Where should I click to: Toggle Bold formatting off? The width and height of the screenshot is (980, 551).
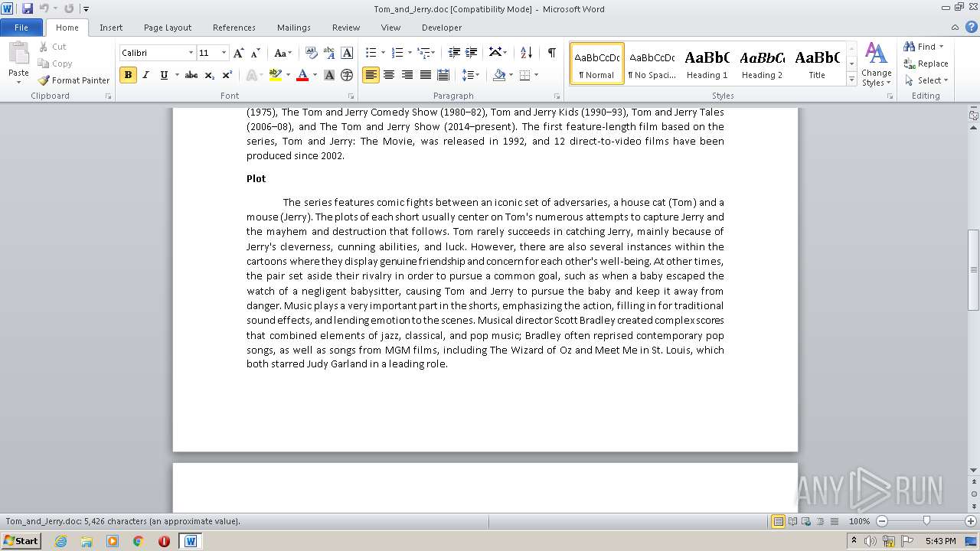[128, 75]
